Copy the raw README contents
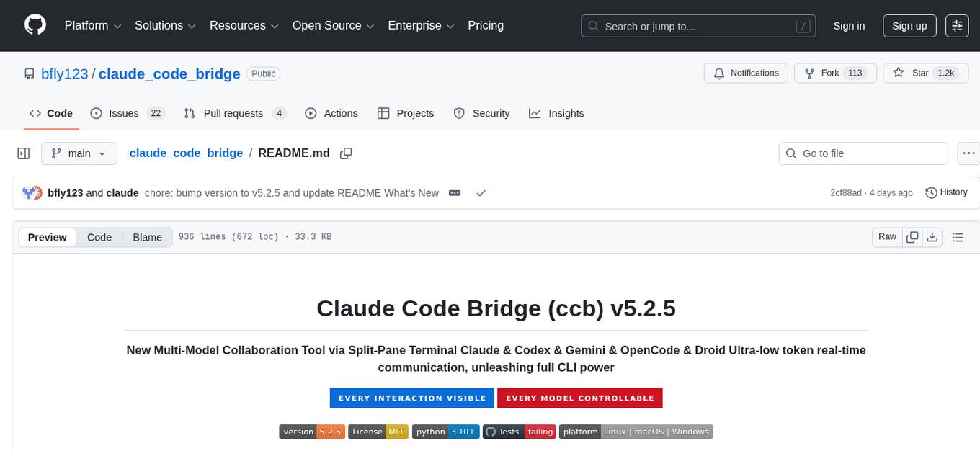The image size is (980, 451). 912,236
